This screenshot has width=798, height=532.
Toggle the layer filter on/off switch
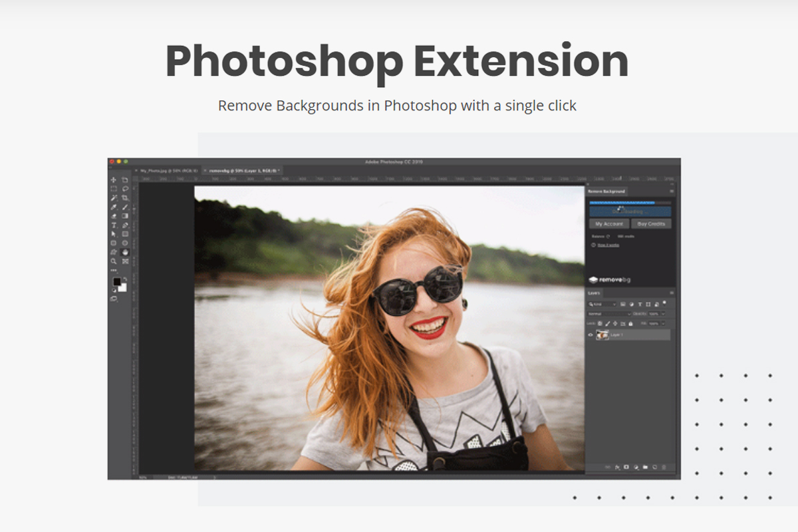pos(664,303)
